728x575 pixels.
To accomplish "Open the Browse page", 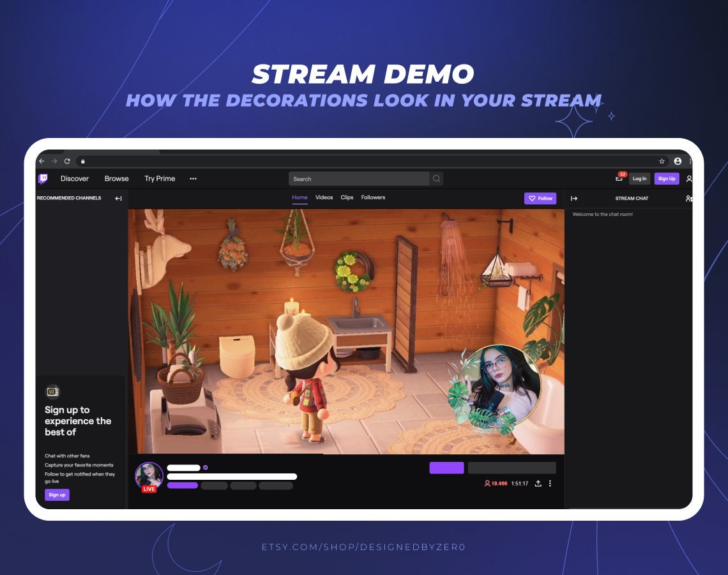I will coord(116,179).
